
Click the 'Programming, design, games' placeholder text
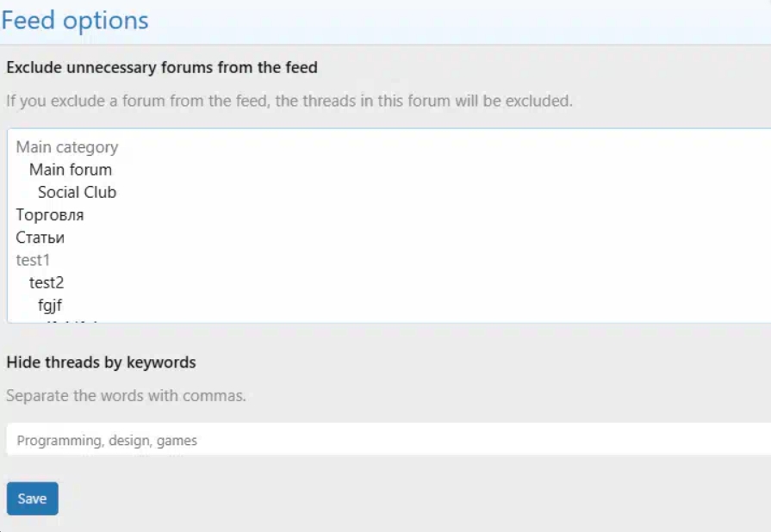[107, 440]
